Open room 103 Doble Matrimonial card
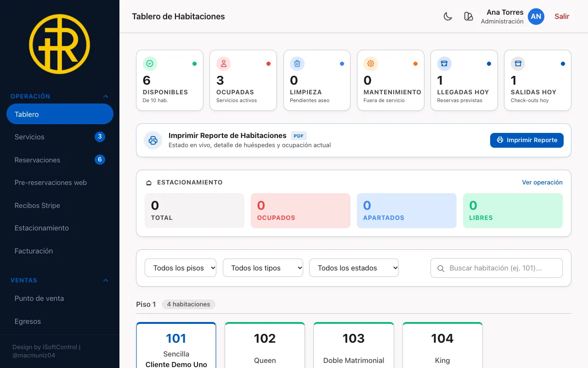 pyautogui.click(x=354, y=345)
